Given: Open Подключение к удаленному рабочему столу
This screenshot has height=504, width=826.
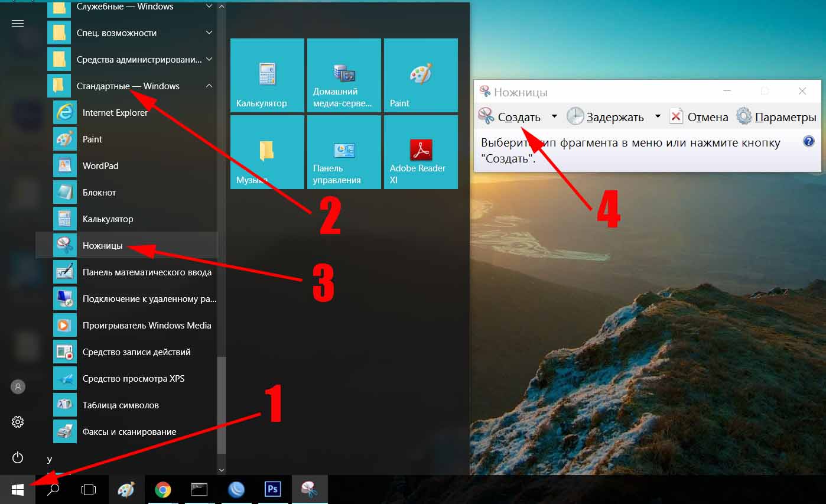Looking at the screenshot, I should pyautogui.click(x=126, y=298).
